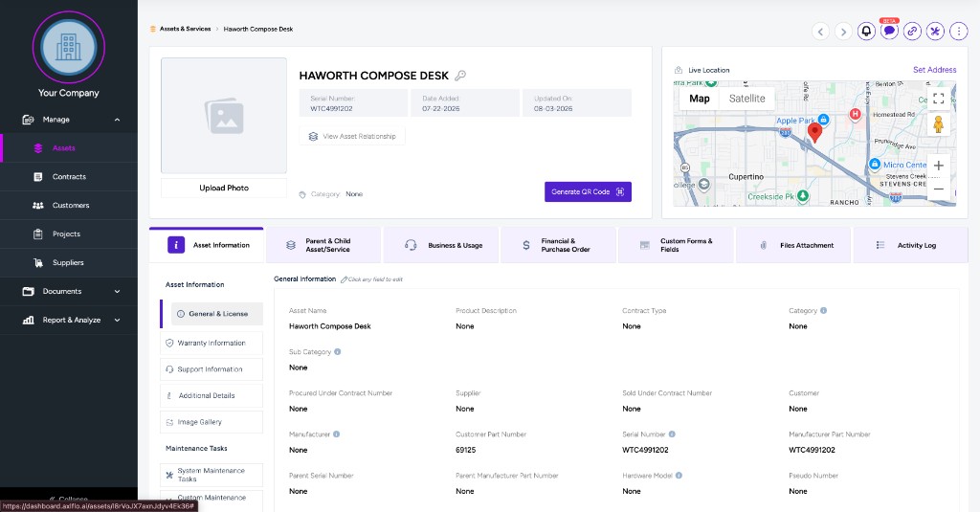
Task: Switch to Custom Forms & Fields tab
Action: [677, 245]
